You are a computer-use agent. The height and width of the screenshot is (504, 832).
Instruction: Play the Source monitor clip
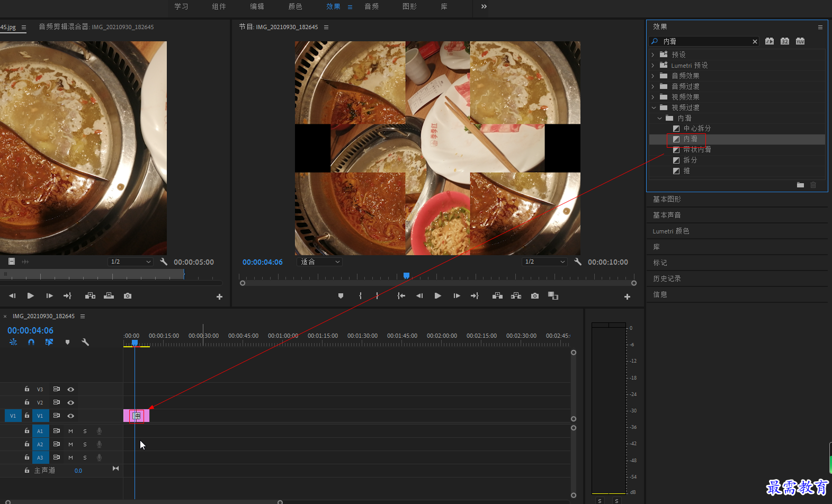click(31, 296)
